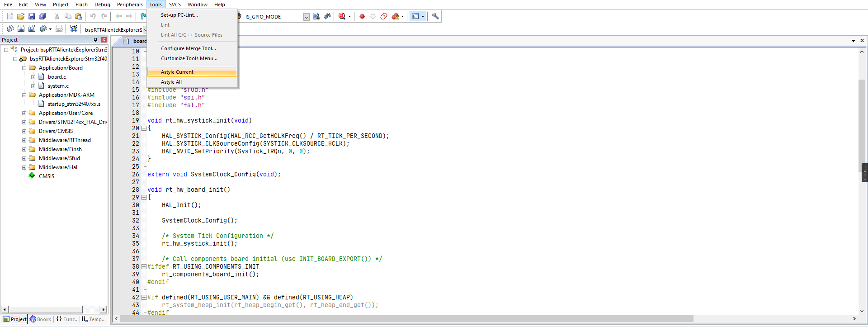Click the editor horizontal scrollbar
This screenshot has height=327, width=868.
pos(407,319)
